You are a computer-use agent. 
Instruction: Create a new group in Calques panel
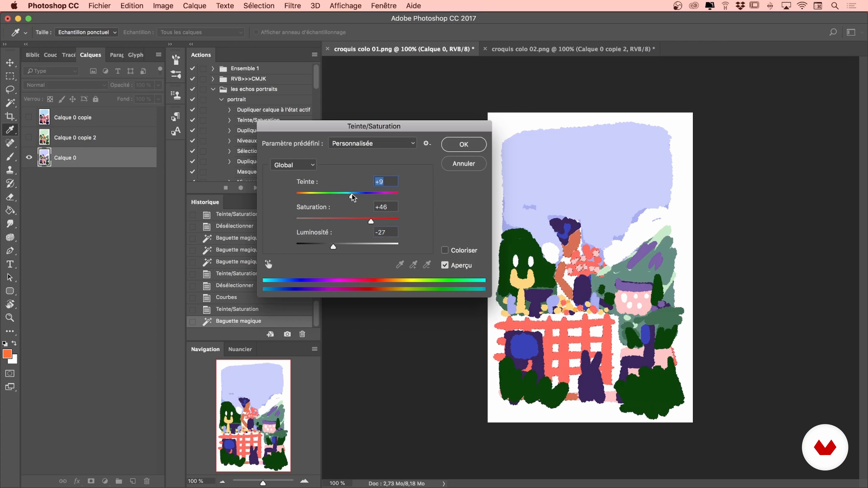[x=119, y=481]
